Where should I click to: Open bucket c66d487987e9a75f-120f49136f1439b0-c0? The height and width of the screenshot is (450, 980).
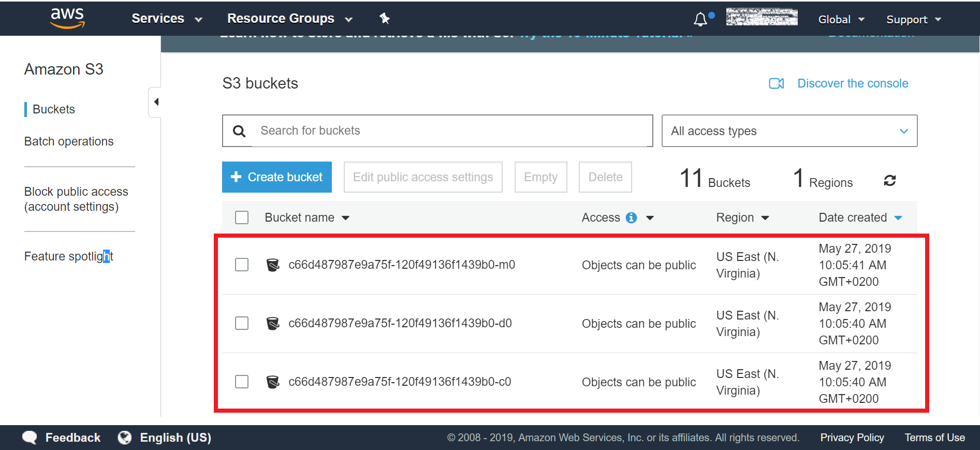[400, 382]
